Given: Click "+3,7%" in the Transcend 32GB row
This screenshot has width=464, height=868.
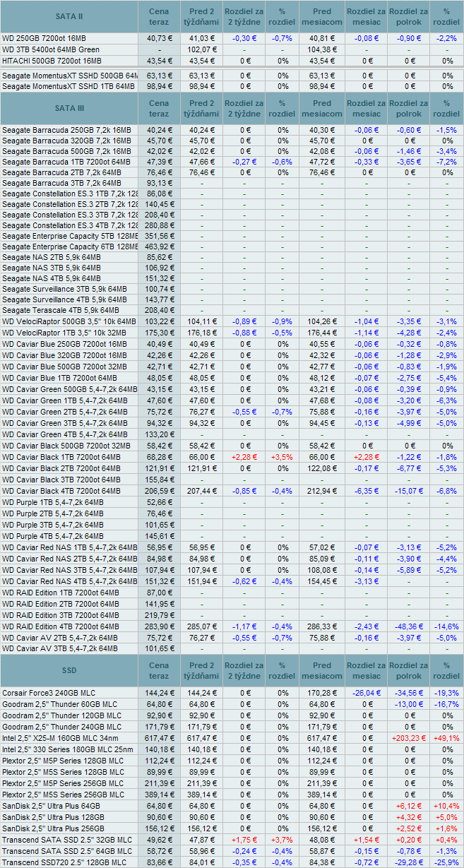Looking at the screenshot, I should (282, 840).
